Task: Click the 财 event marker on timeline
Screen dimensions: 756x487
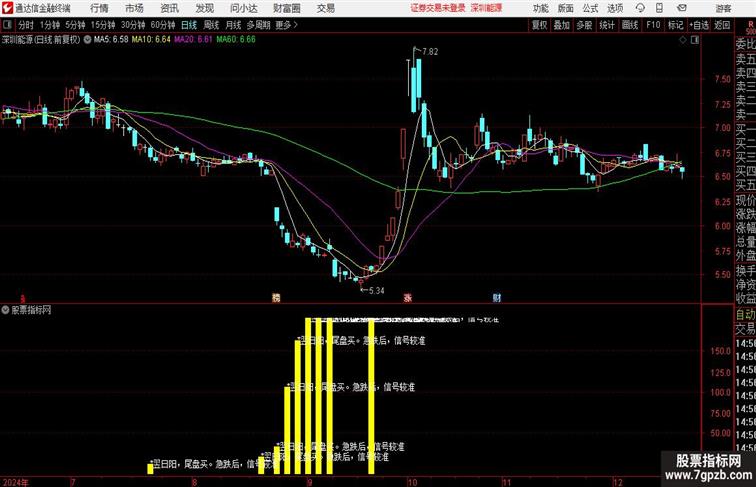Action: (497, 298)
